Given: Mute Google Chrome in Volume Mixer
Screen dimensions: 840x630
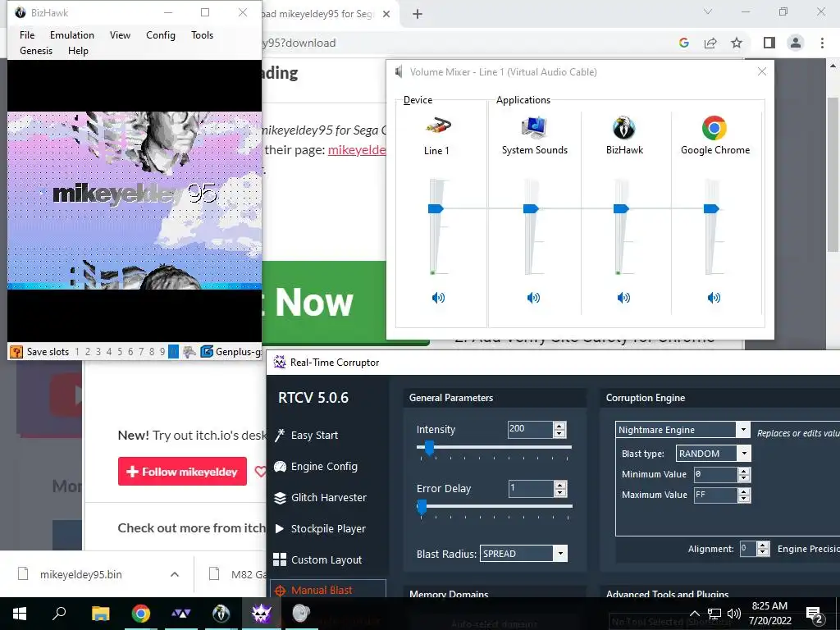Looking at the screenshot, I should pyautogui.click(x=714, y=298).
